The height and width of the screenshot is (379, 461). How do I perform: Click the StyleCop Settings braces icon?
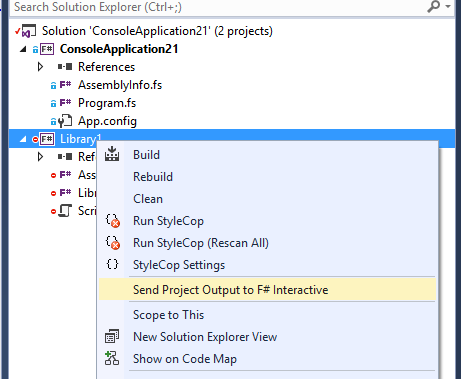(112, 264)
